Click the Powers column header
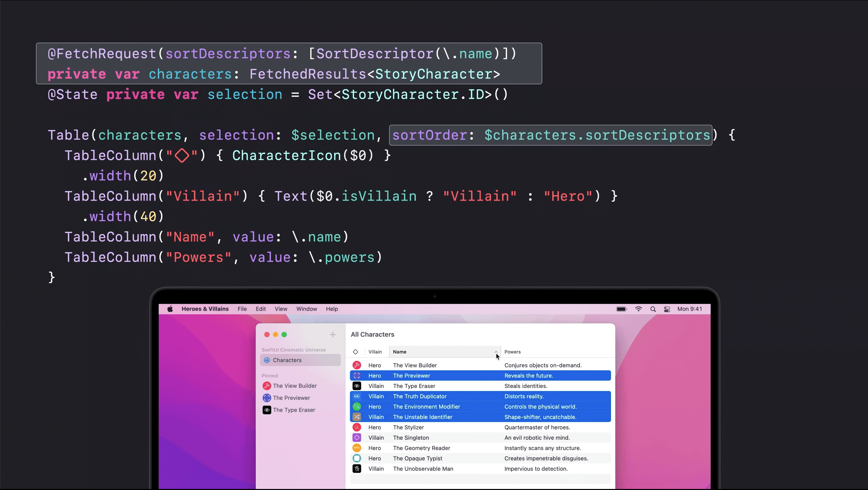The width and height of the screenshot is (868, 490). pos(512,352)
